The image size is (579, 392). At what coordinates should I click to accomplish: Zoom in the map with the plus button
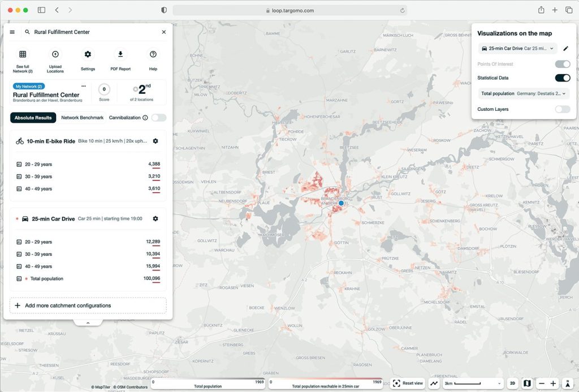[553, 384]
